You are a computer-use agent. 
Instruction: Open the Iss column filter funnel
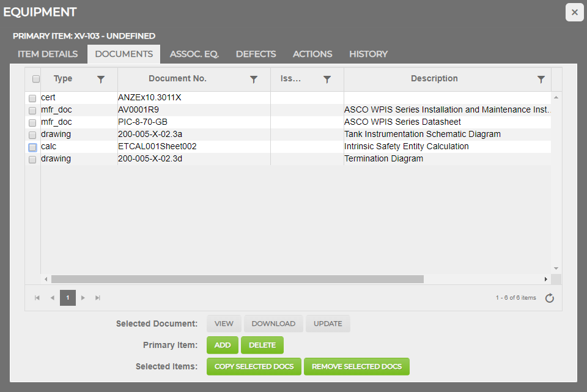pos(327,78)
